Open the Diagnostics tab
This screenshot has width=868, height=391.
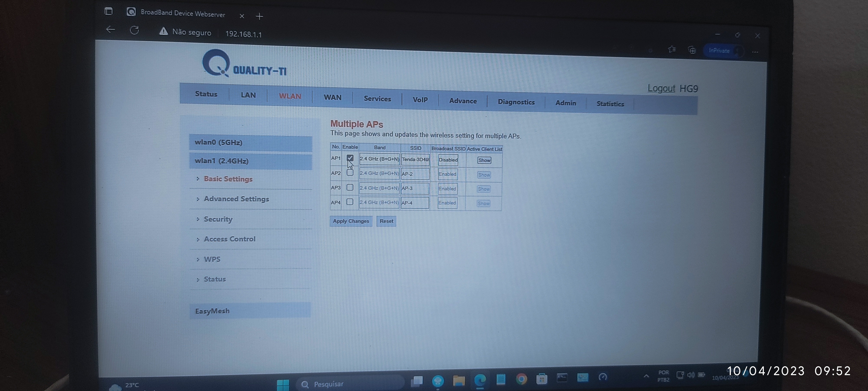[516, 102]
